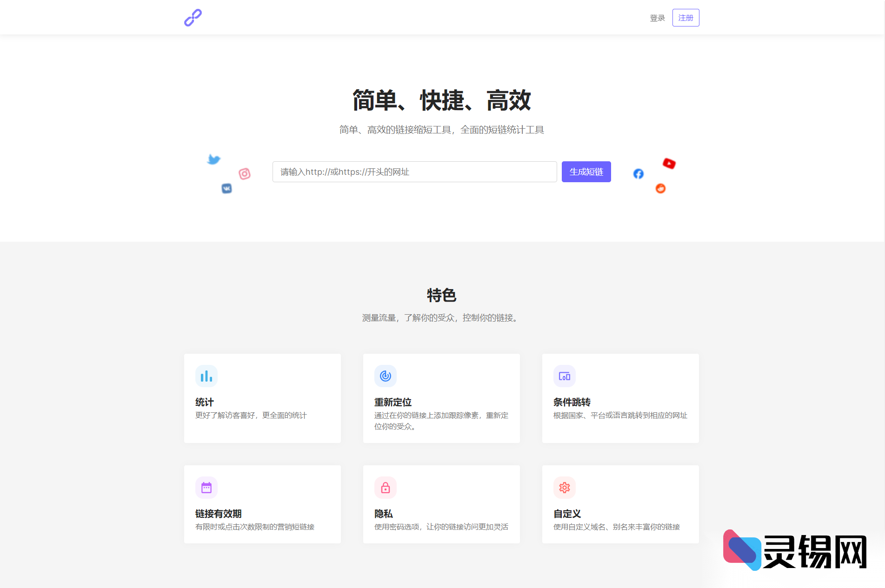The image size is (885, 588).
Task: Click the 统计 feature card
Action: 262,398
